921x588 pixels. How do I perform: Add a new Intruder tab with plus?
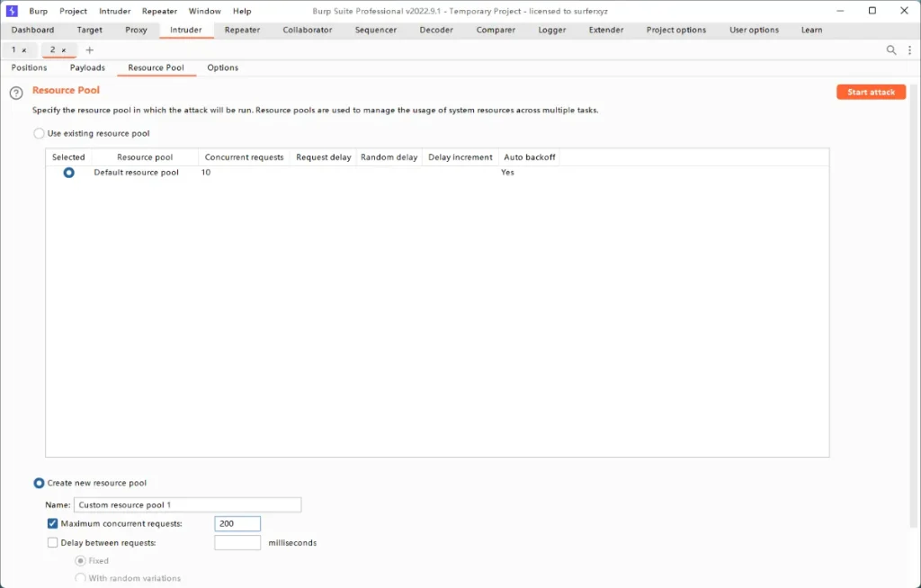[x=89, y=50]
